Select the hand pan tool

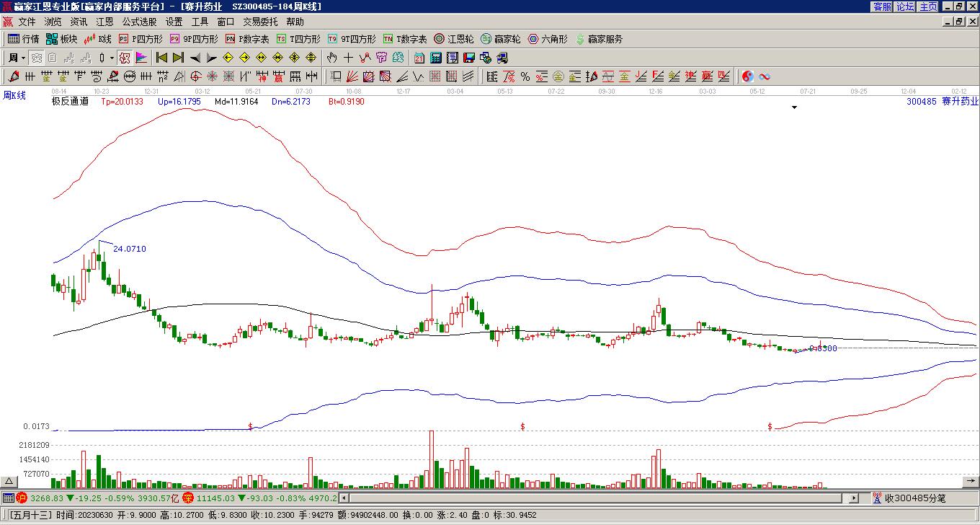point(331,58)
